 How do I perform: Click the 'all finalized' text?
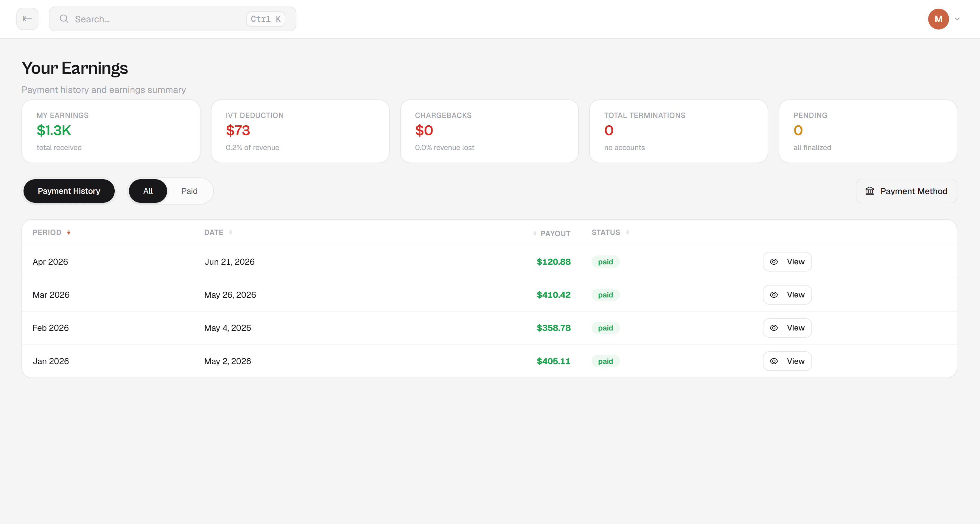[x=812, y=148]
